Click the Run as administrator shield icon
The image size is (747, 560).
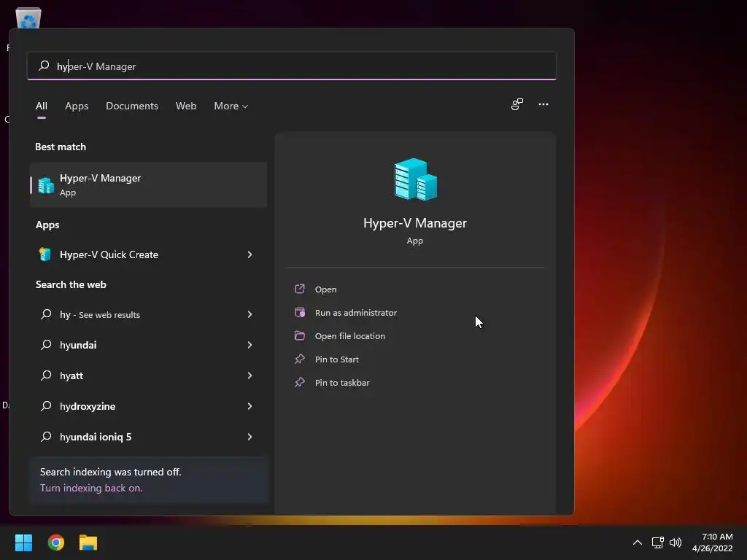click(300, 312)
